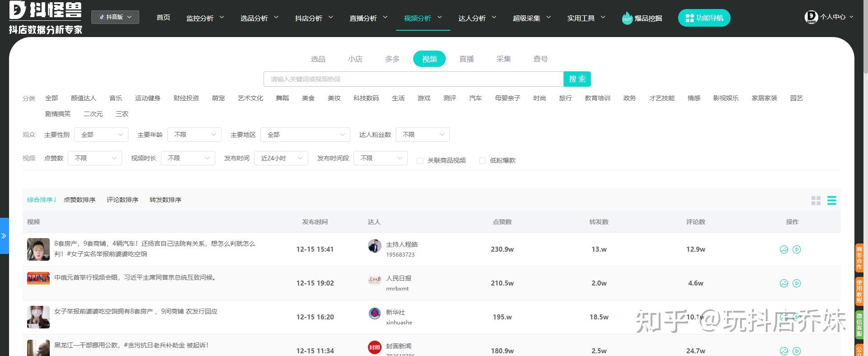
Task: Open 商务合作 side tab
Action: coord(859,258)
